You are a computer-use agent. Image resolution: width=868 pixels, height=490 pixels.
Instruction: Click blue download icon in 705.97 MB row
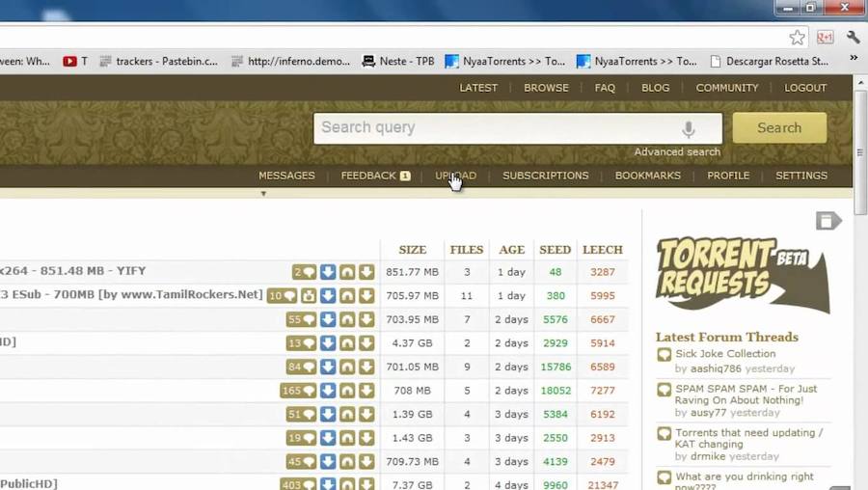328,296
